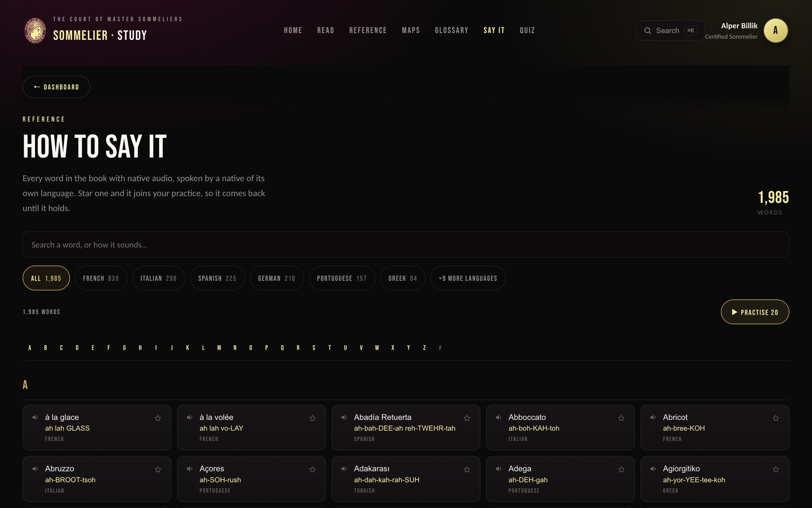The image size is (812, 508).
Task: Star the word Abboccato
Action: coord(621,418)
